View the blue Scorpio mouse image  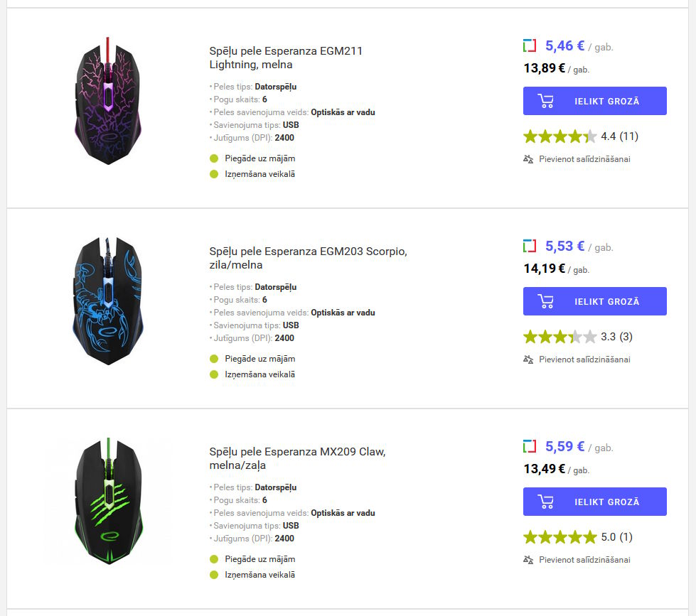(x=108, y=301)
